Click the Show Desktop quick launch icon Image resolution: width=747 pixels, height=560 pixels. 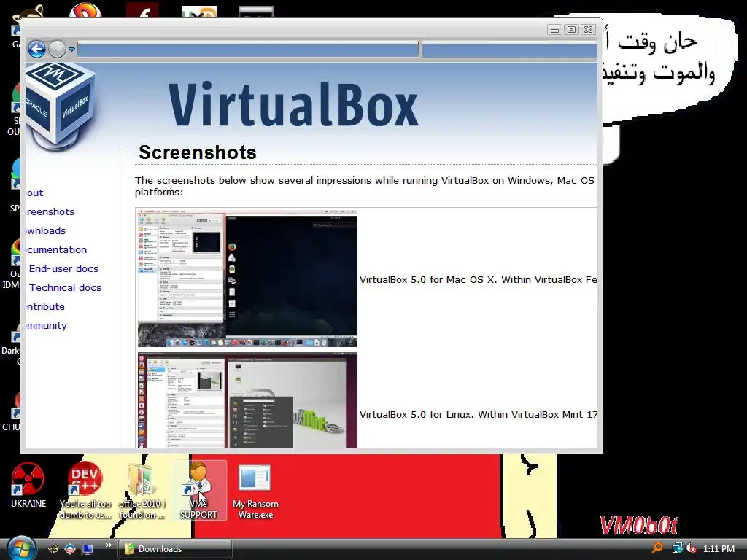(88, 549)
